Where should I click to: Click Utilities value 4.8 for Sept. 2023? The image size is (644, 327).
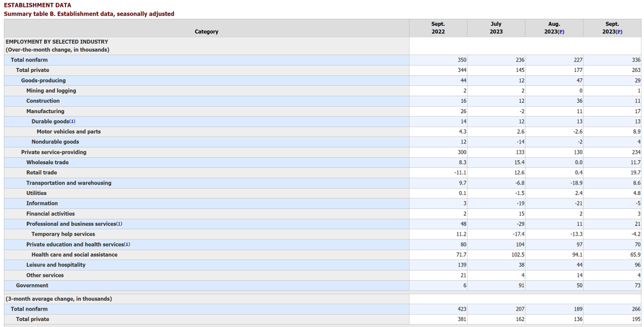tap(636, 193)
